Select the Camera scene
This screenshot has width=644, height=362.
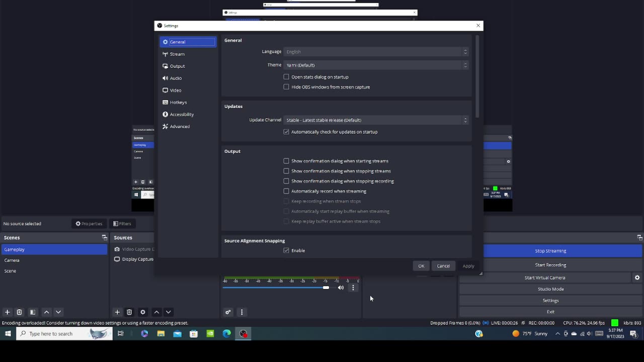point(54,260)
